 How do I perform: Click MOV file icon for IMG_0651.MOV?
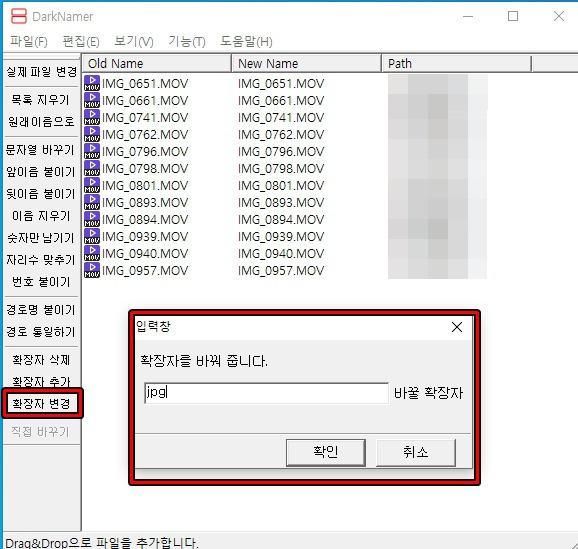pyautogui.click(x=92, y=83)
